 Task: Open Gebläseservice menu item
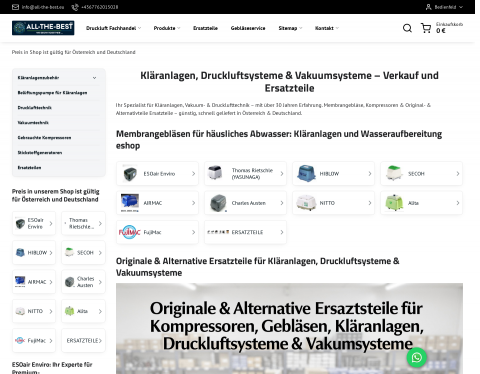[248, 28]
